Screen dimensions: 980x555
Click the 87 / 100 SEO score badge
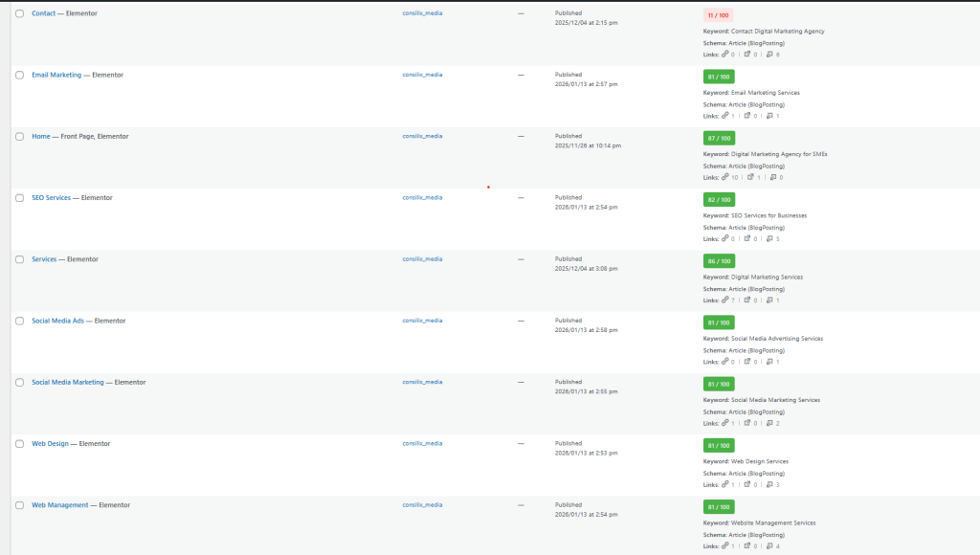tap(719, 138)
